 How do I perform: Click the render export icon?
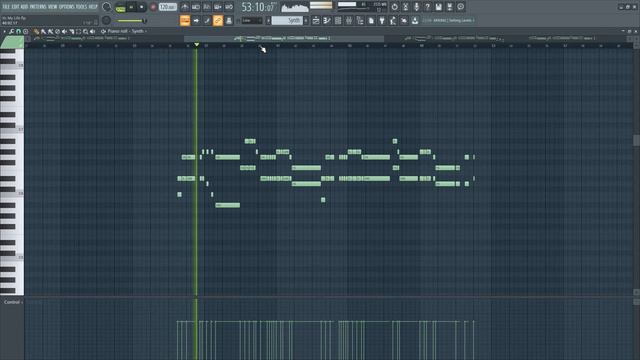tap(449, 7)
